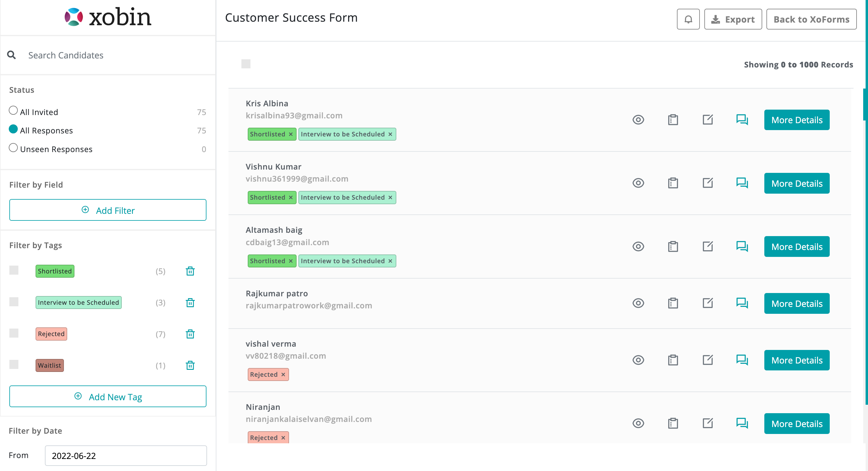868x471 pixels.
Task: View Kris Albina's response with eye icon
Action: pos(638,120)
